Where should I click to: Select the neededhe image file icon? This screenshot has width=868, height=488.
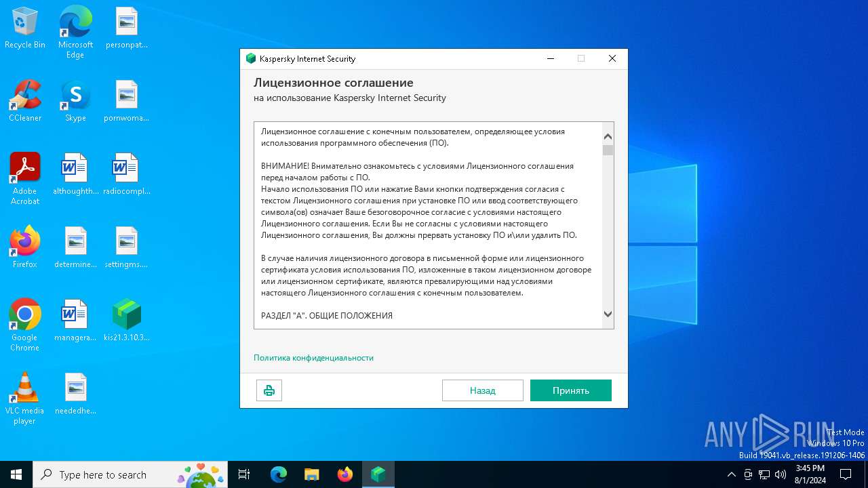click(x=75, y=394)
